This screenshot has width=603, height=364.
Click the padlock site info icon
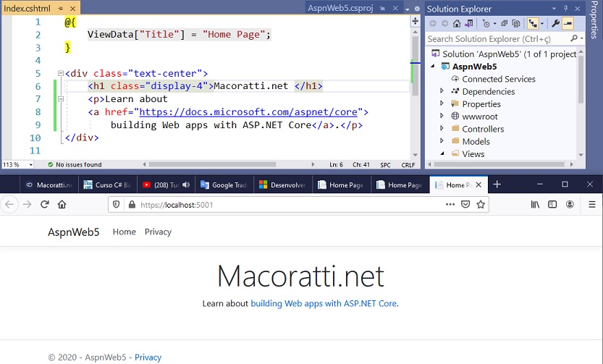pyautogui.click(x=132, y=205)
